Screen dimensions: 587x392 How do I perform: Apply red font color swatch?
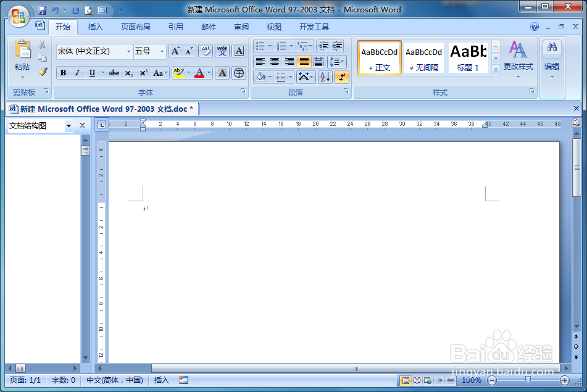(199, 73)
